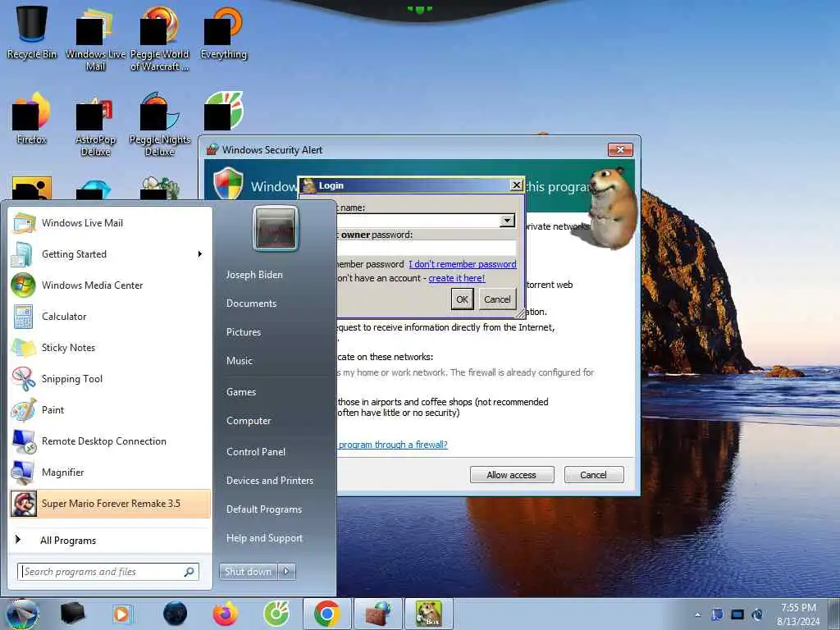Open media player taskbar icon
The height and width of the screenshot is (630, 840).
pyautogui.click(x=123, y=614)
